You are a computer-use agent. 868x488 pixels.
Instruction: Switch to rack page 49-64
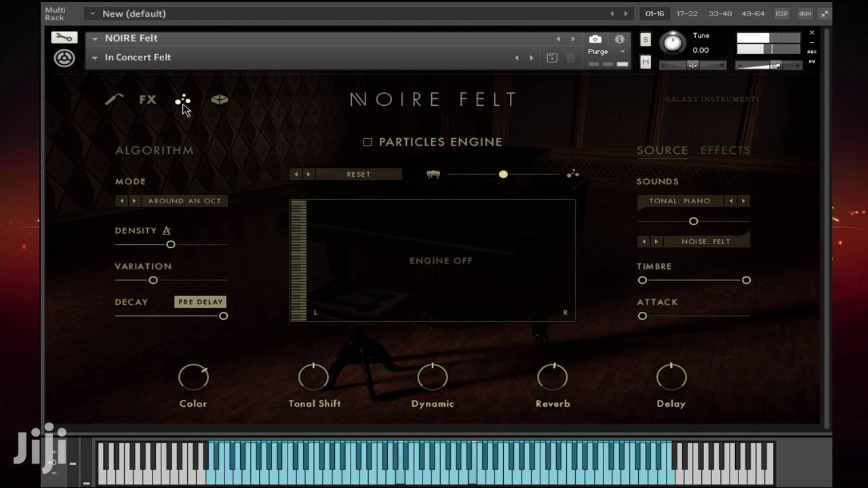[753, 14]
